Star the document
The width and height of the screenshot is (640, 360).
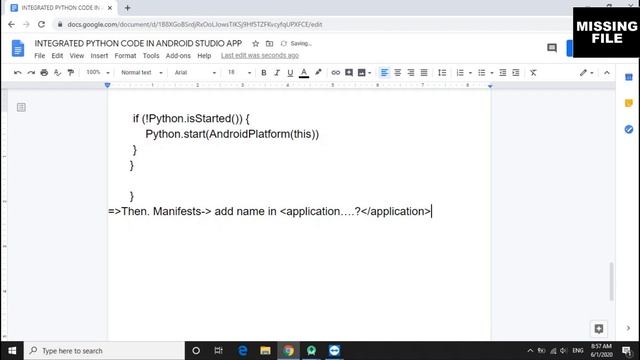[256, 43]
